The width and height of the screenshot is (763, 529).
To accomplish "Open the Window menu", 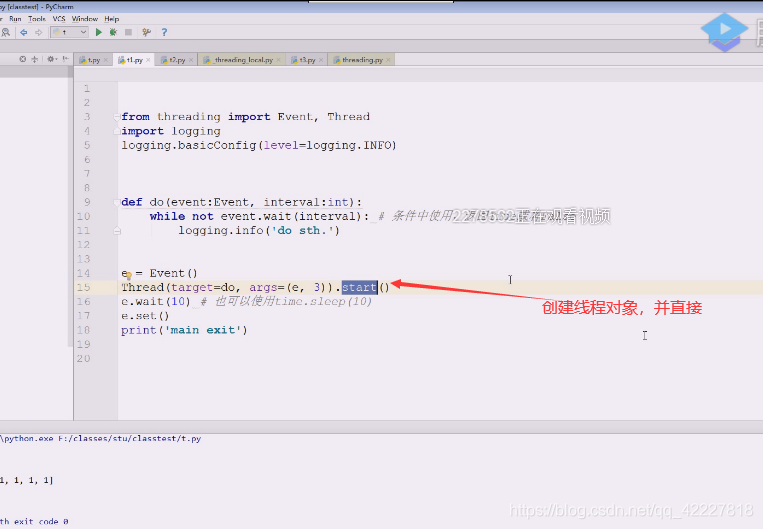I will point(85,19).
